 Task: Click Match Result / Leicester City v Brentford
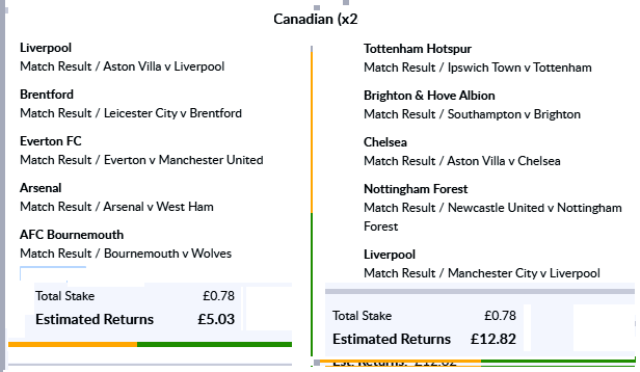click(131, 113)
